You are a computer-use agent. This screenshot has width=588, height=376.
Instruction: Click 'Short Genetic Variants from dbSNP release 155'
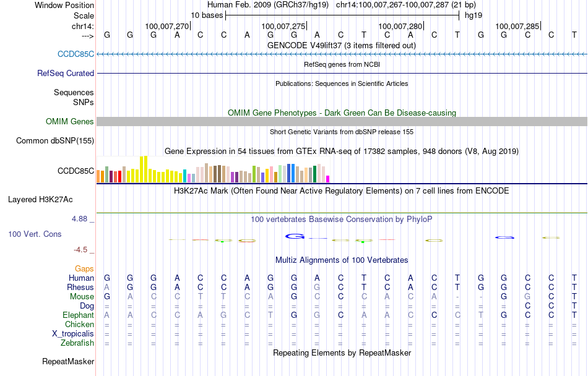coord(342,132)
